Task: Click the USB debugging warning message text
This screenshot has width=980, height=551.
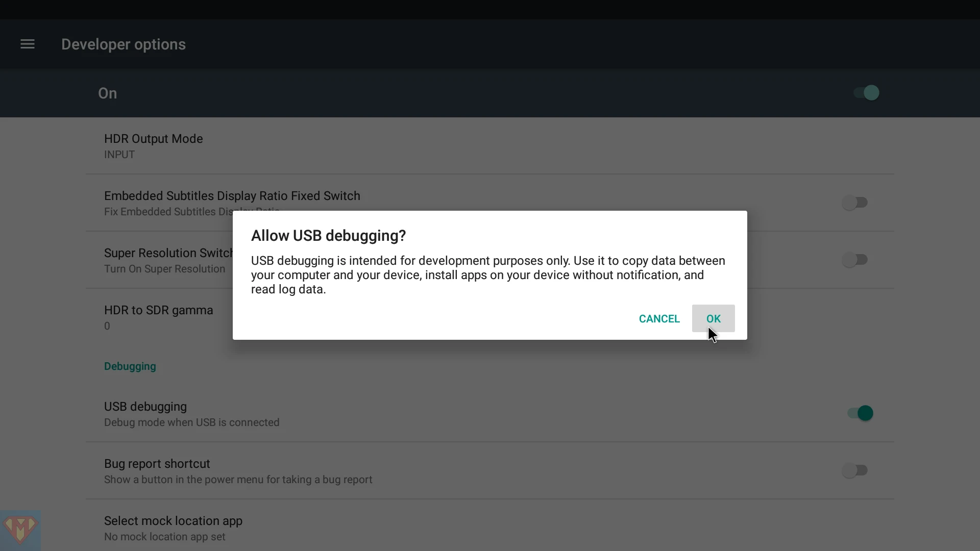Action: 488,275
